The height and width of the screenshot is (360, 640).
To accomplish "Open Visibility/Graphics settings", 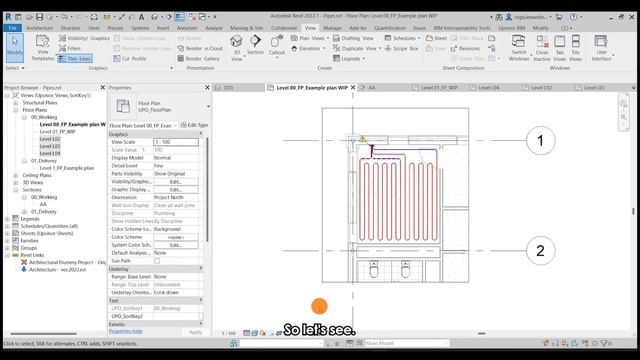I will 84,38.
